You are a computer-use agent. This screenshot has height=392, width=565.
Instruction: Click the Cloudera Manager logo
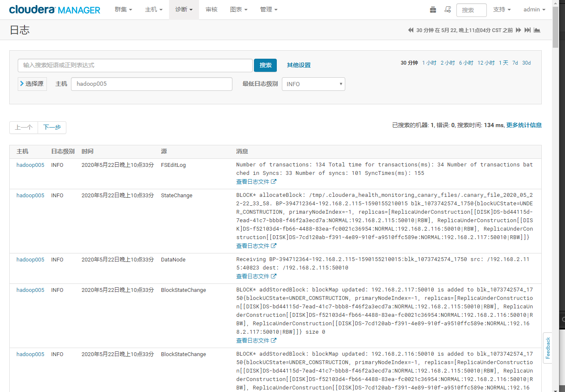click(x=55, y=9)
